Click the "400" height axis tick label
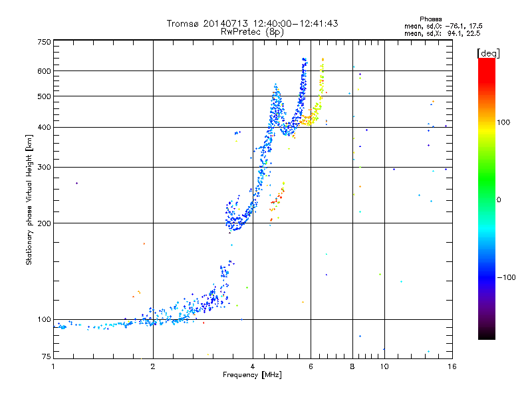Viewport: 532px width, 399px height. coord(44,128)
